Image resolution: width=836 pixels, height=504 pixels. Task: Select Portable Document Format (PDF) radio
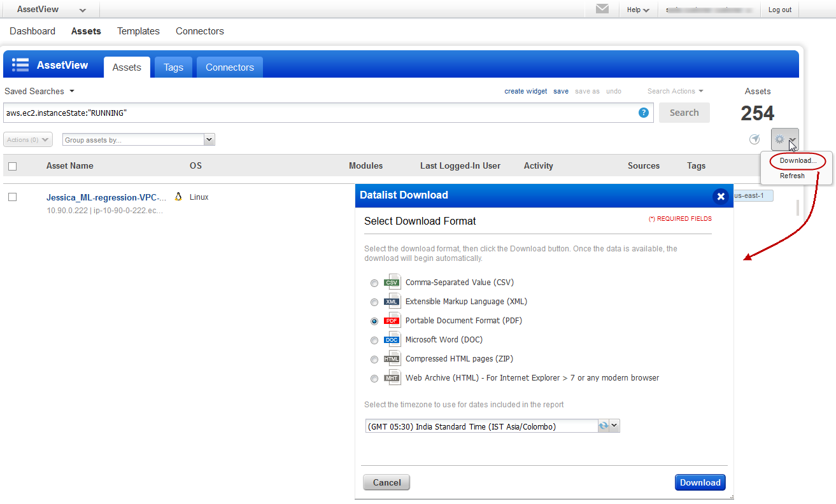click(374, 321)
